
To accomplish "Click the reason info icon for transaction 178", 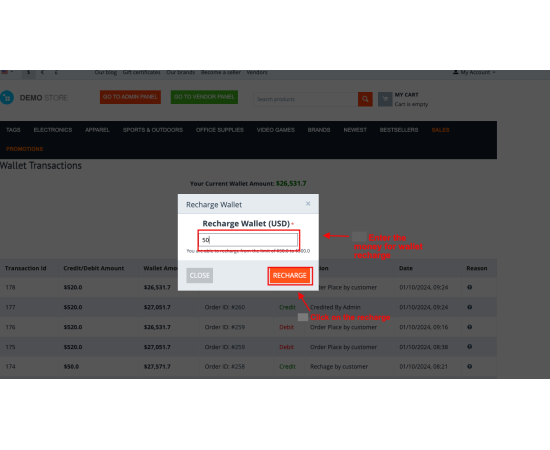I will click(x=470, y=287).
